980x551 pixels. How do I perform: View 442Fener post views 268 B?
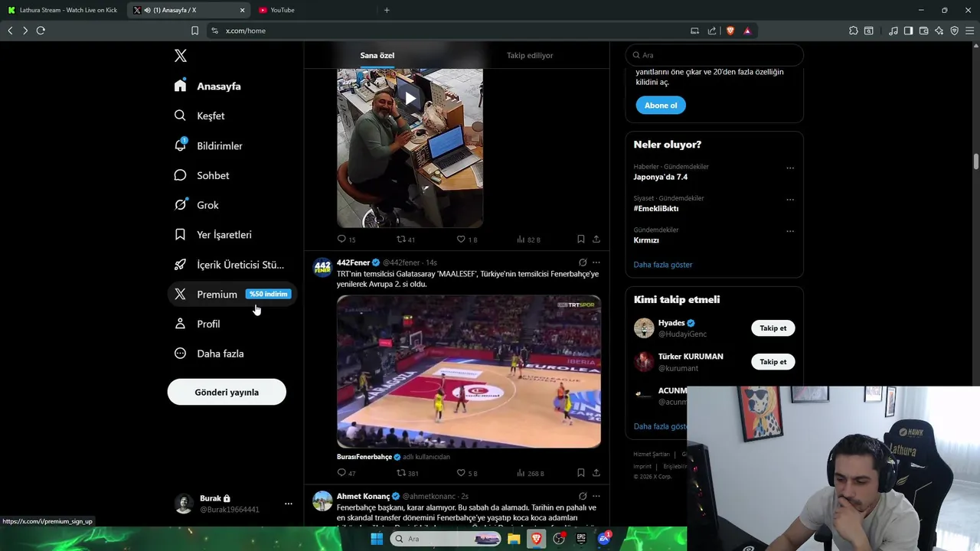[530, 473]
